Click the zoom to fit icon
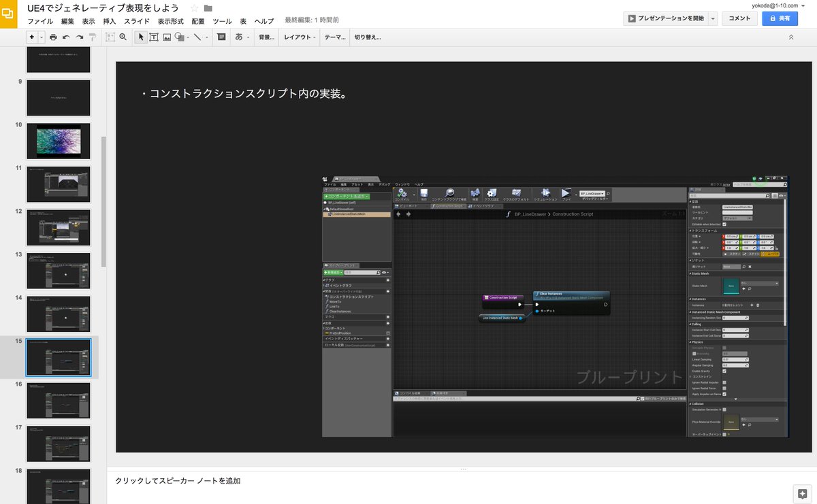Image resolution: width=817 pixels, height=504 pixels. (x=110, y=37)
